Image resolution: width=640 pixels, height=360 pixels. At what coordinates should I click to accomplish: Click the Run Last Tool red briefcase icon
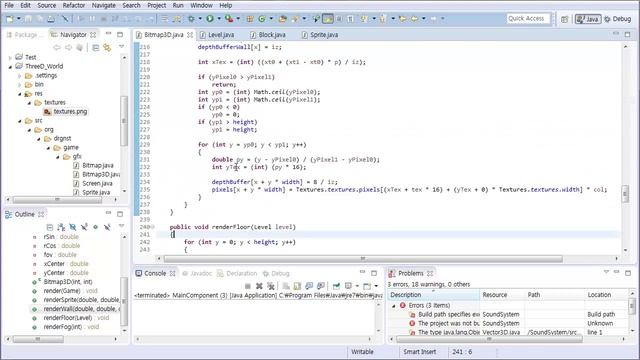(x=229, y=18)
